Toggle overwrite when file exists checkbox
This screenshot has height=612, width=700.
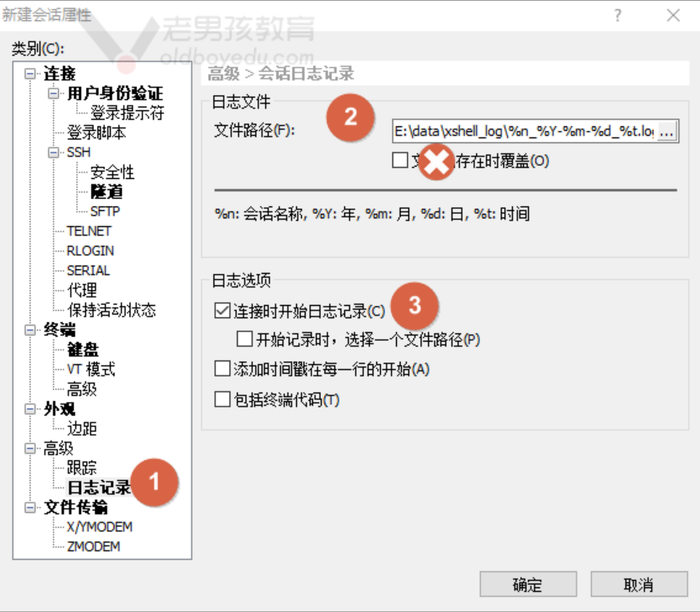[400, 160]
